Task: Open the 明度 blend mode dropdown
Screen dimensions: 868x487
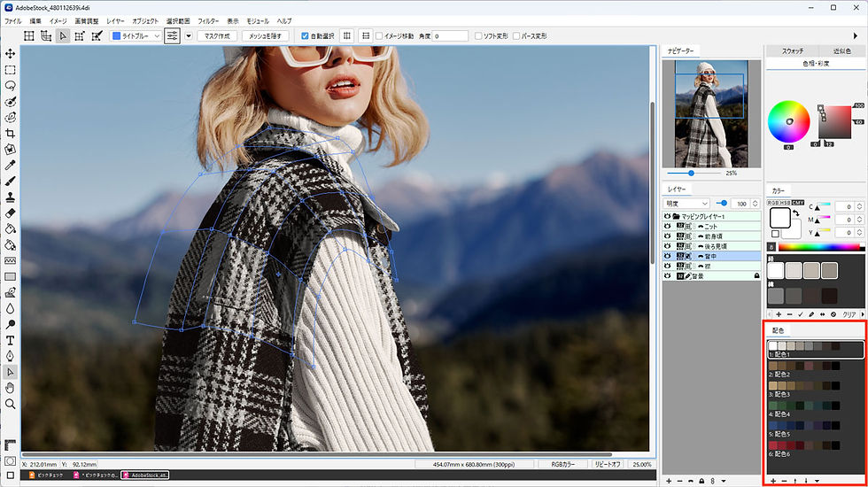Action: point(686,204)
